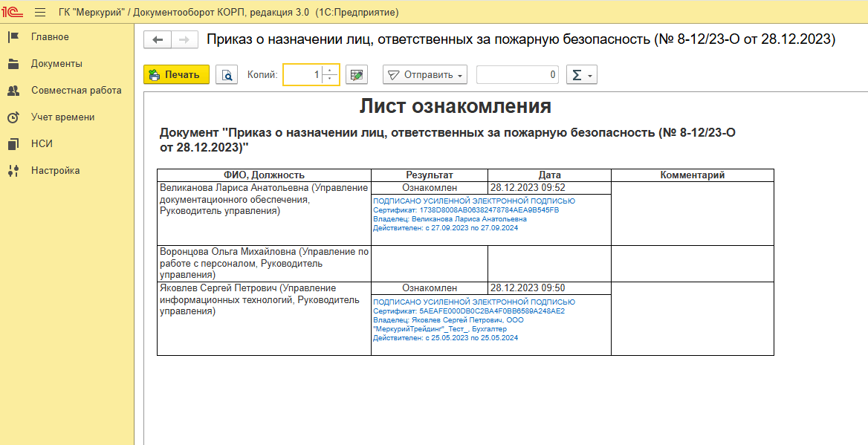Image resolution: width=868 pixels, height=445 pixels.
Task: Open the НСИ section
Action: 42,144
